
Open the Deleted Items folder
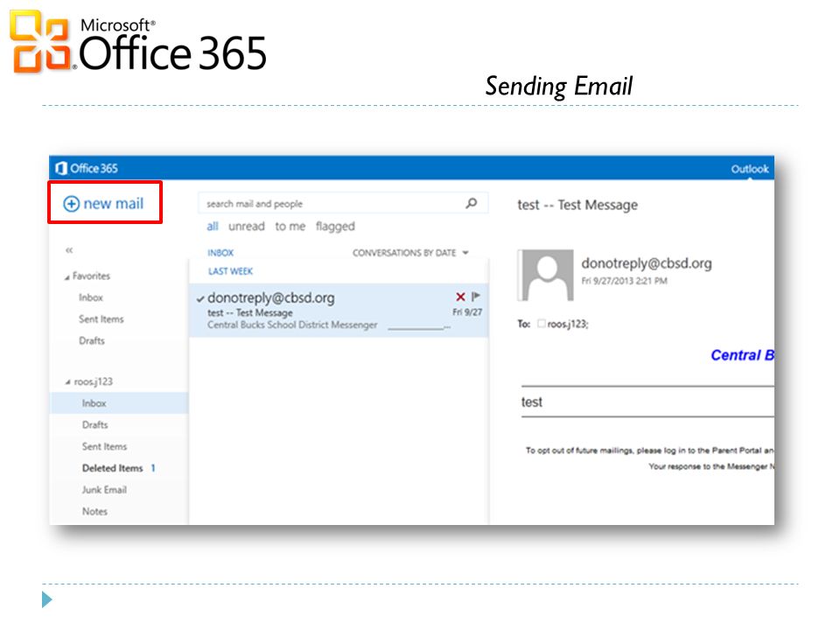113,468
